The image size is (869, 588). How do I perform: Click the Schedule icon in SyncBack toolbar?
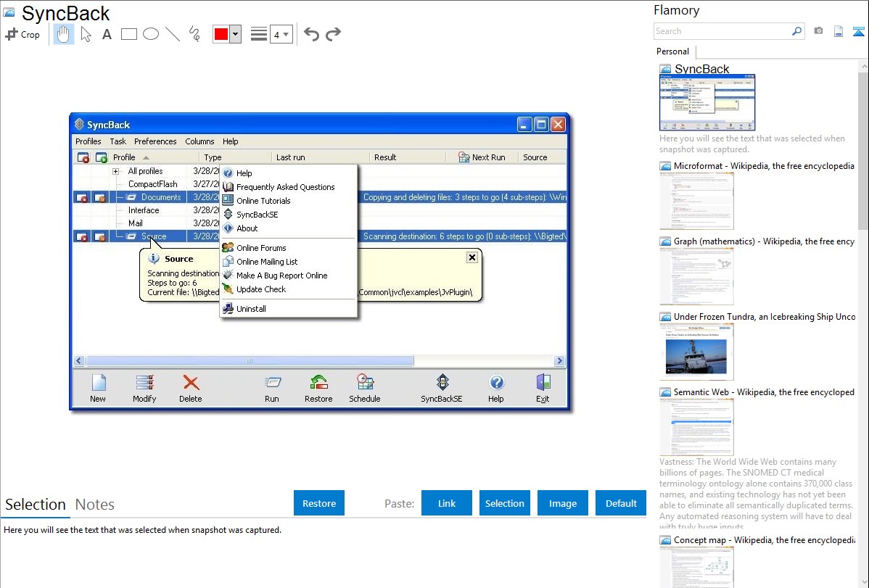tap(365, 382)
